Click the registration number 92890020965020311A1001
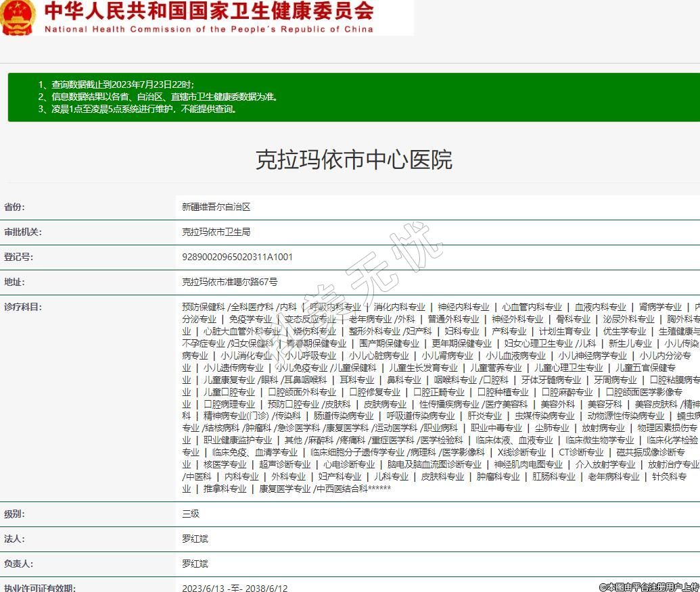Image resolution: width=700 pixels, height=592 pixels. tap(237, 257)
